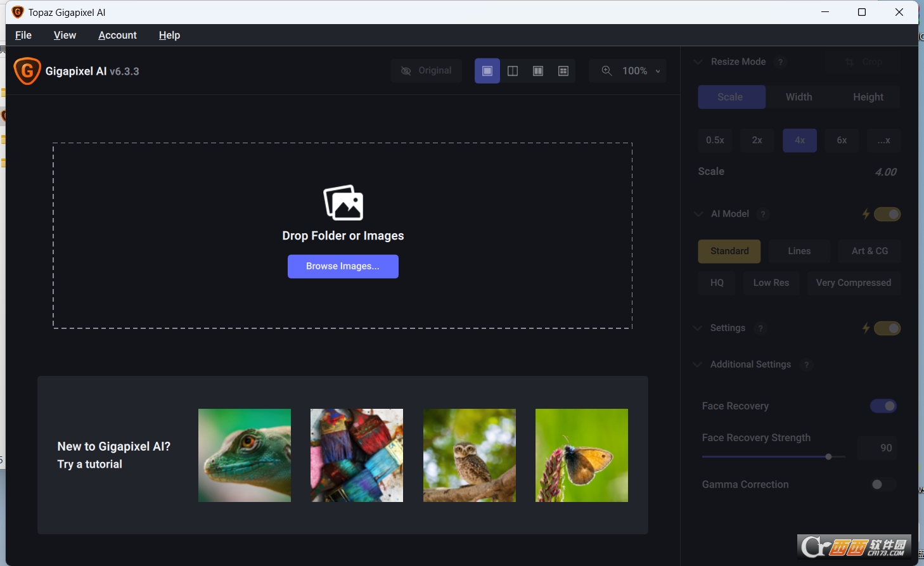Choose the 0.5x scale option
The height and width of the screenshot is (566, 924).
pos(715,140)
